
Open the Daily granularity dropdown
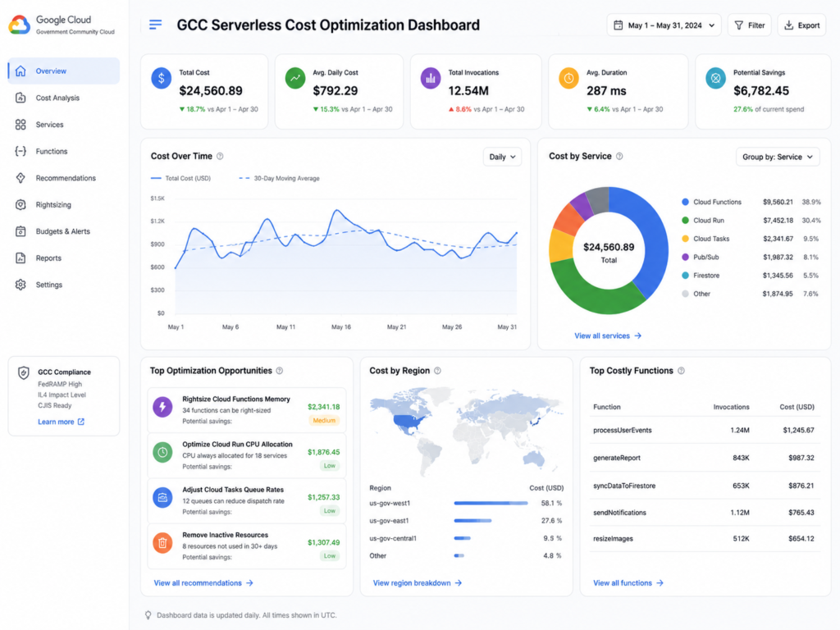(502, 157)
